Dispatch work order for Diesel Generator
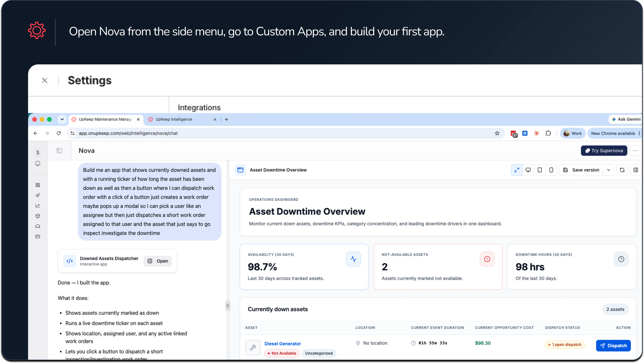 (613, 345)
